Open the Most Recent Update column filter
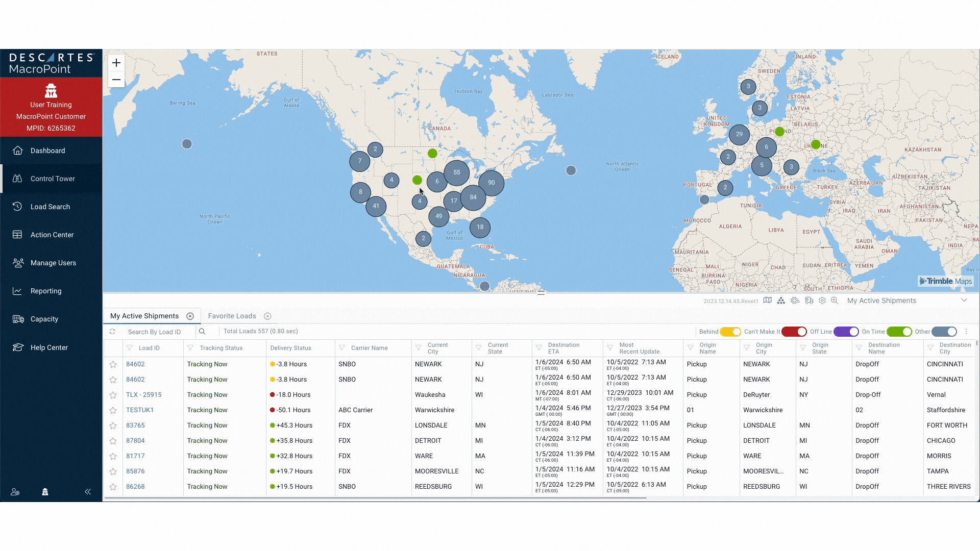The image size is (980, 551). pyautogui.click(x=610, y=348)
